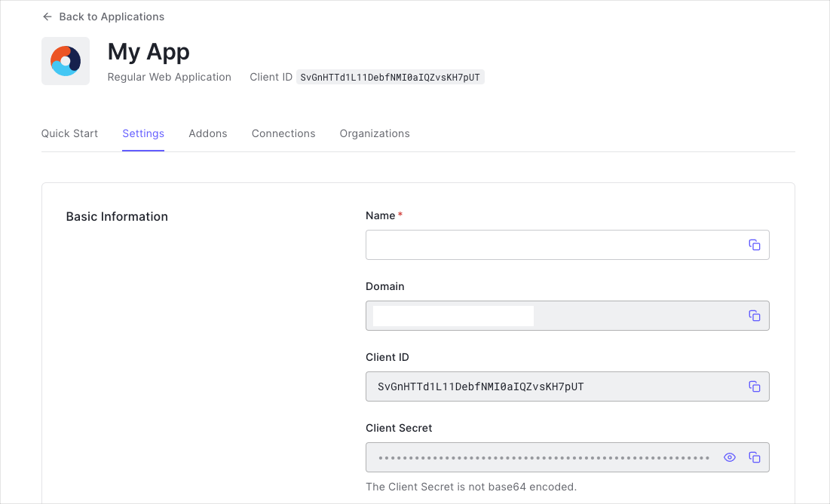The height and width of the screenshot is (504, 830).
Task: Click the back arrow next to Back to Applications
Action: pos(47,16)
